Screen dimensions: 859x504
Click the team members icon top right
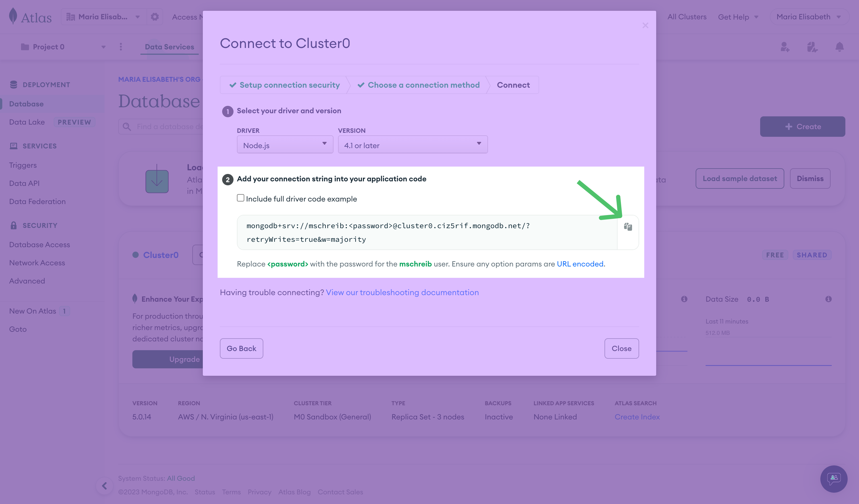785,47
